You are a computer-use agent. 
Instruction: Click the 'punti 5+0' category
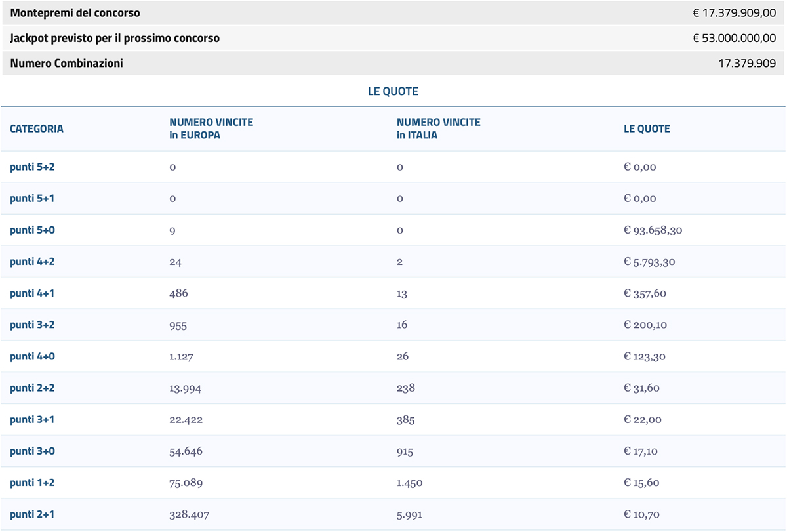[x=32, y=230]
